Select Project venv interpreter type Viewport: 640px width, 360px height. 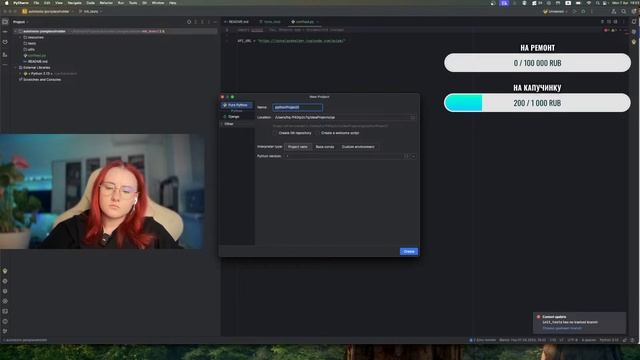tap(298, 147)
